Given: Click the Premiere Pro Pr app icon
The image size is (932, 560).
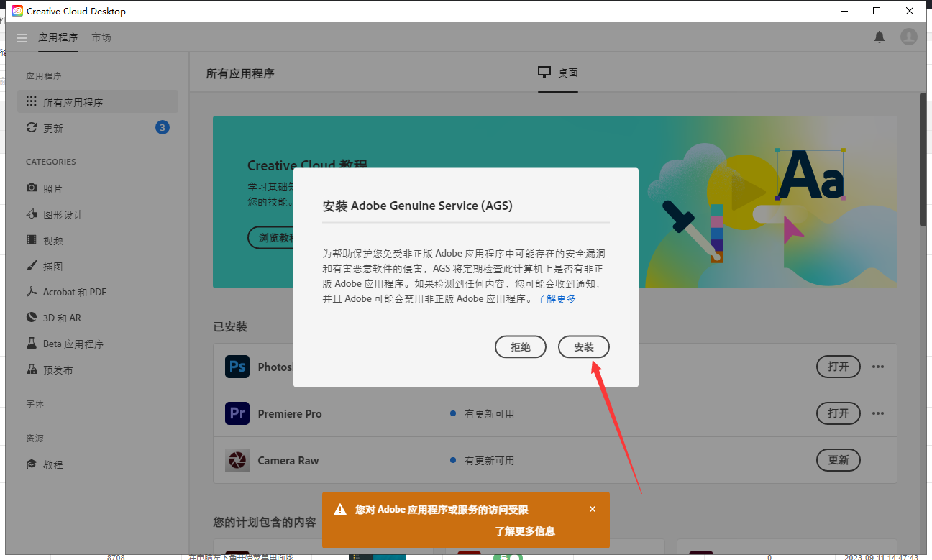Looking at the screenshot, I should 237,413.
